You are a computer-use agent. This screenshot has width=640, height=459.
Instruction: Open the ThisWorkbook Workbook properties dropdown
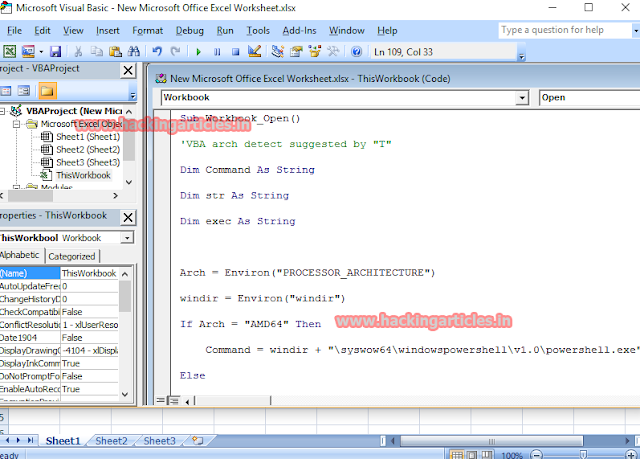127,238
